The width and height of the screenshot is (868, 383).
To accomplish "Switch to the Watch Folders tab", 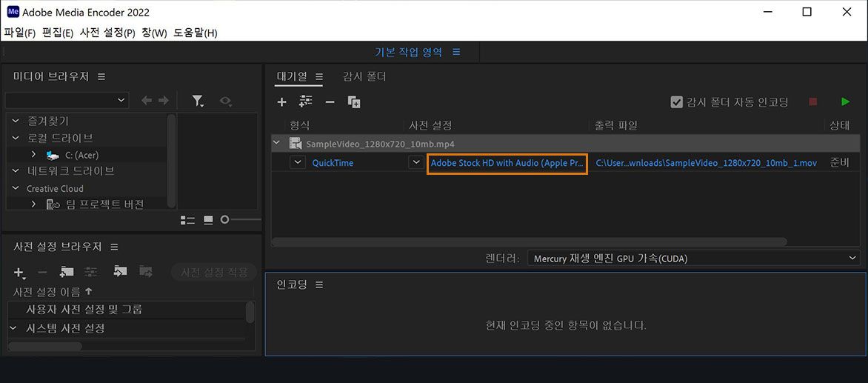I will coord(364,76).
